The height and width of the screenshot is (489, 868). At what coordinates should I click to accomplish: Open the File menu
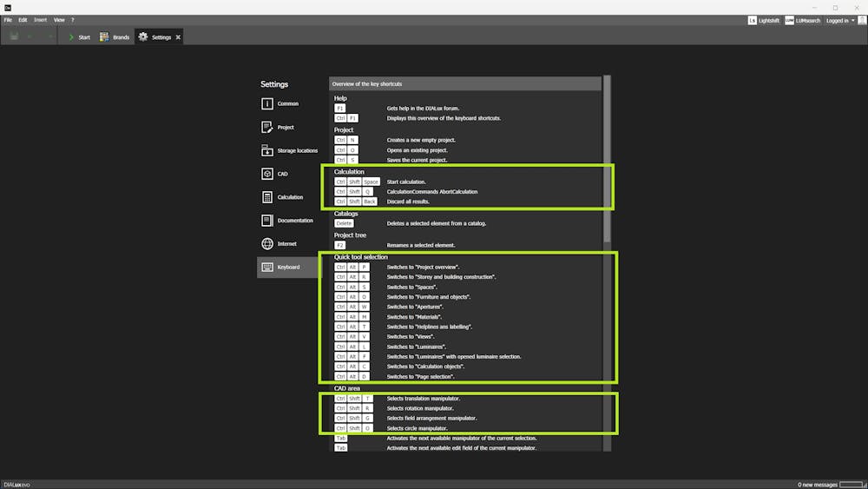coord(8,20)
